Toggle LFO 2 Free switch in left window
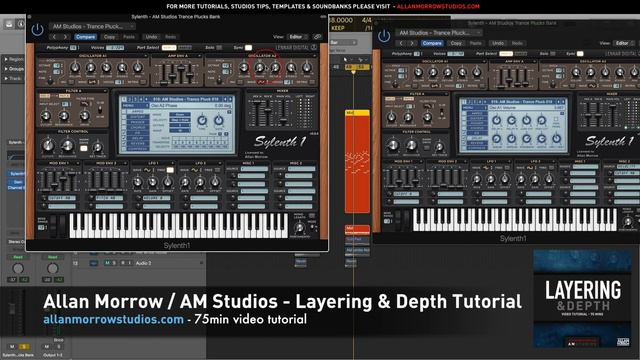 (x=217, y=170)
